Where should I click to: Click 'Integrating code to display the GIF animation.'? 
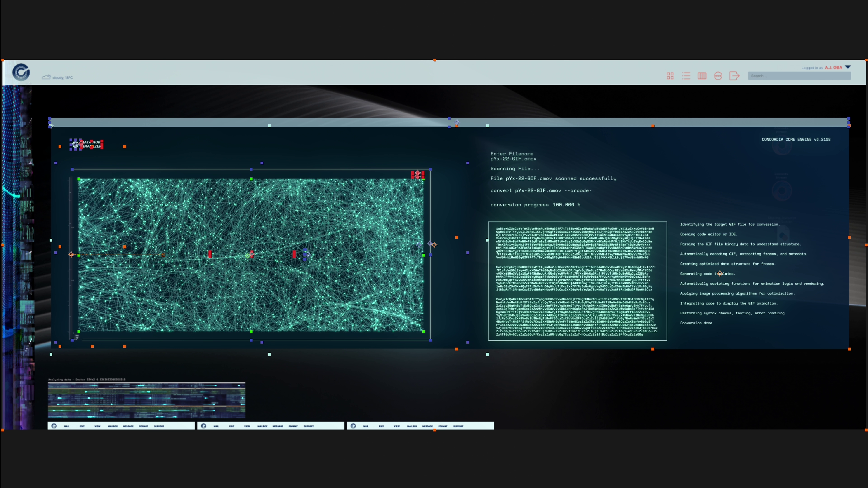coord(729,303)
